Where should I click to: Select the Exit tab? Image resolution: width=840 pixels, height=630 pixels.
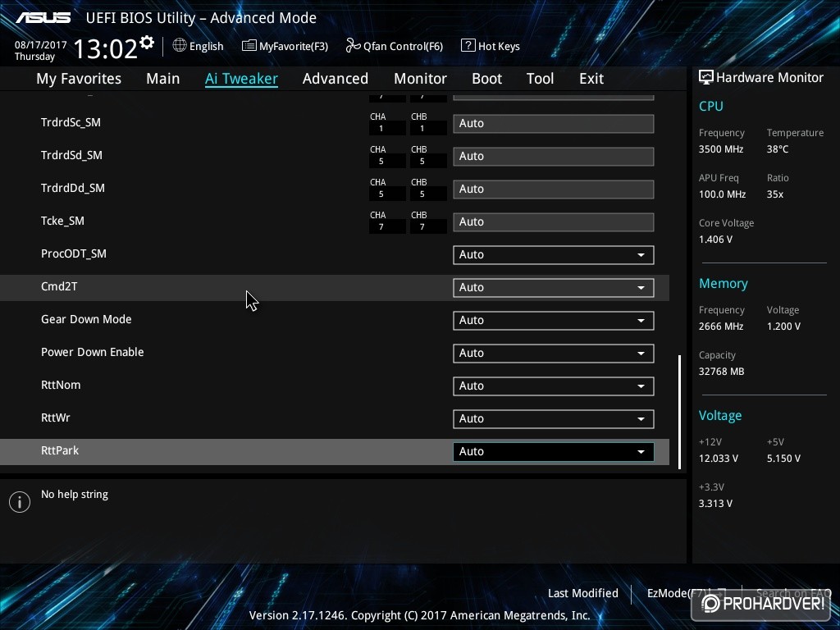point(591,79)
